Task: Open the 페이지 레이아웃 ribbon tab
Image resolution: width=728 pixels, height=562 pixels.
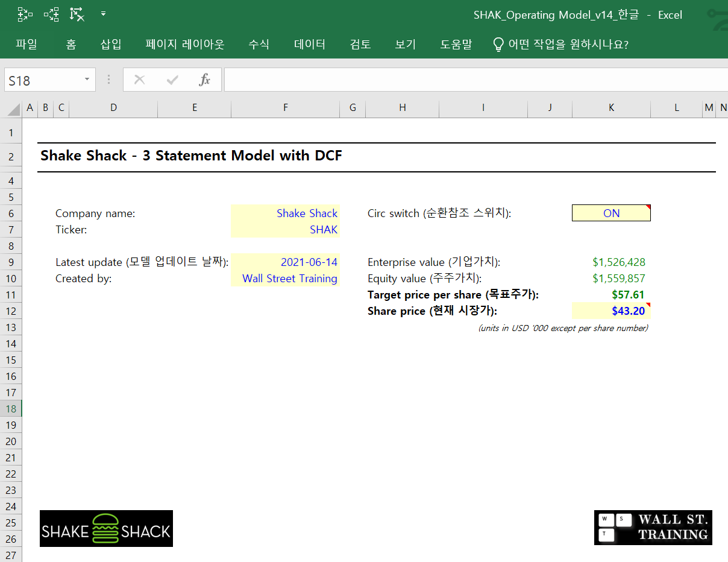Action: tap(185, 44)
